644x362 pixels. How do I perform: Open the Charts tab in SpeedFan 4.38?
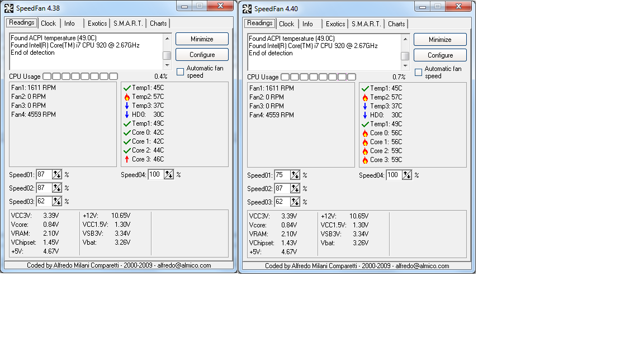(158, 23)
